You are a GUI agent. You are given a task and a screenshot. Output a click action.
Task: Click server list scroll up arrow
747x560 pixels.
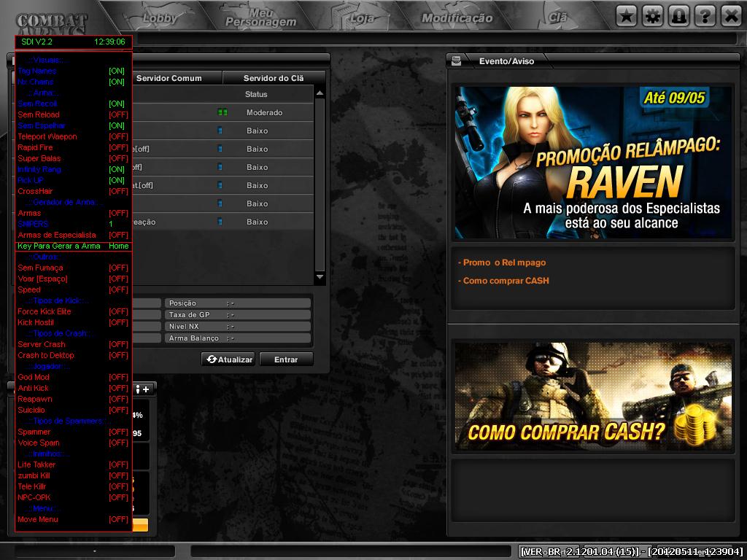coord(320,93)
